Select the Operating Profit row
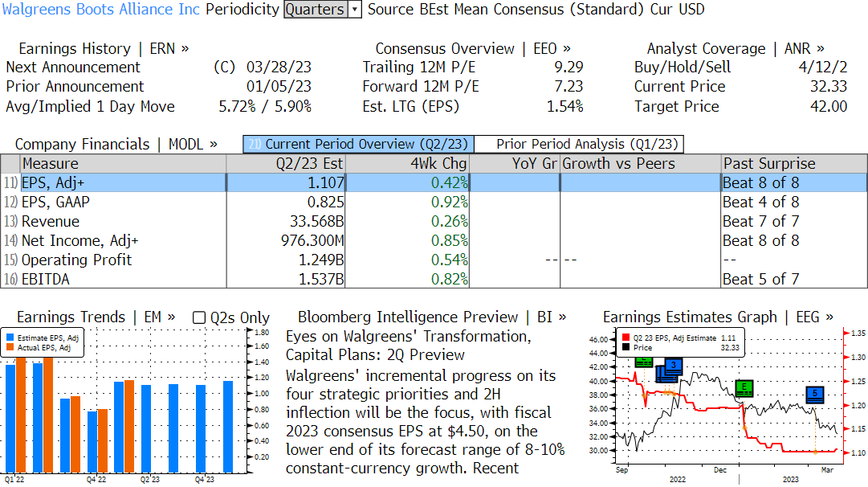 434,260
